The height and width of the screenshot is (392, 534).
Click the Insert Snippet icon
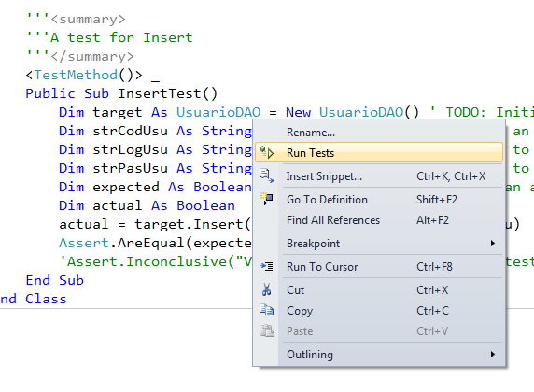267,175
